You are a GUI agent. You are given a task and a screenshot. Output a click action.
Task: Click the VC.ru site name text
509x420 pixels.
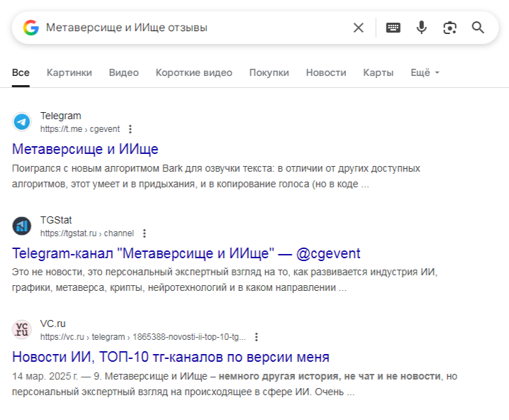(53, 324)
